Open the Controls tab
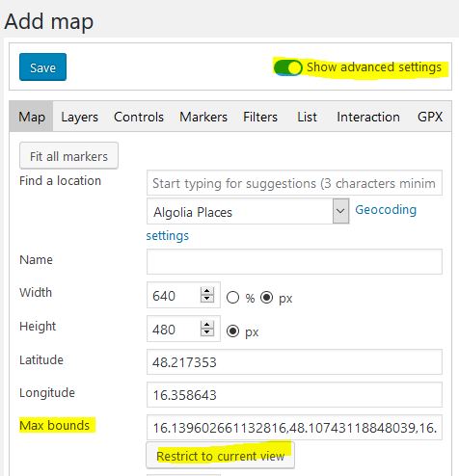 [x=139, y=117]
